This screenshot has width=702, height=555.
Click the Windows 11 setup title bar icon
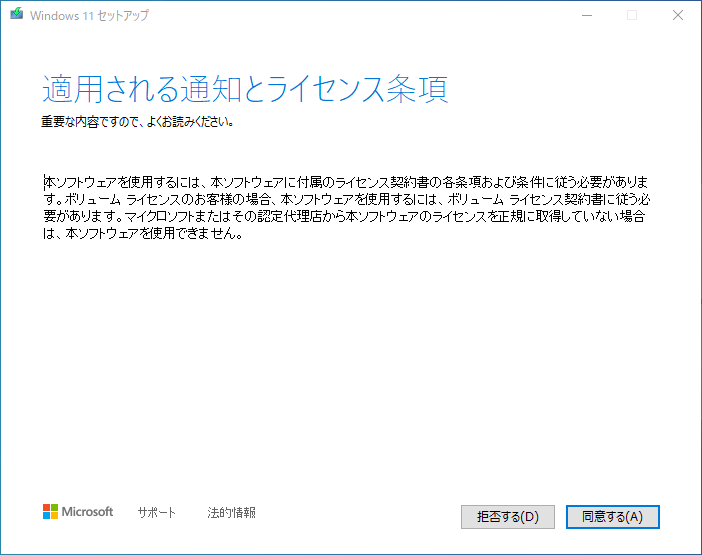click(17, 14)
